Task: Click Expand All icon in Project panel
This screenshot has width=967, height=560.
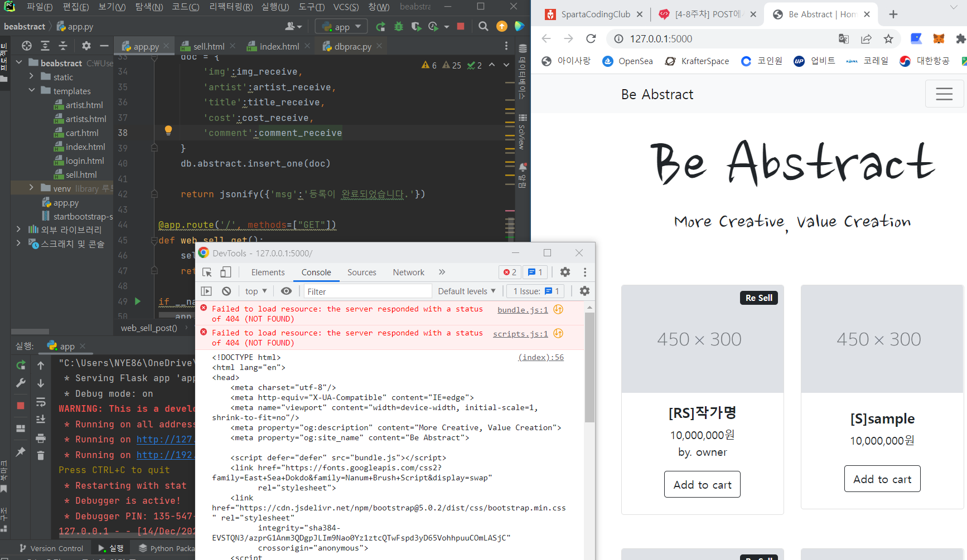Action: [x=45, y=46]
